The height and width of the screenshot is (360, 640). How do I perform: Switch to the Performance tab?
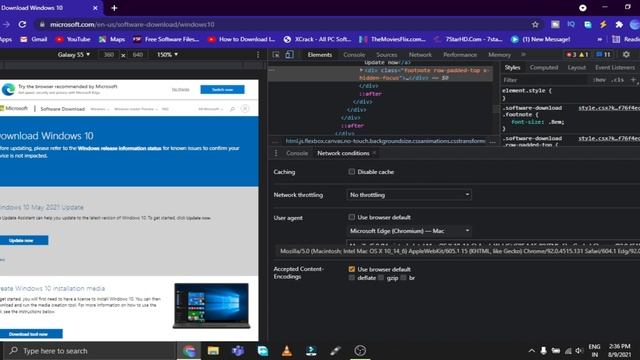point(460,55)
